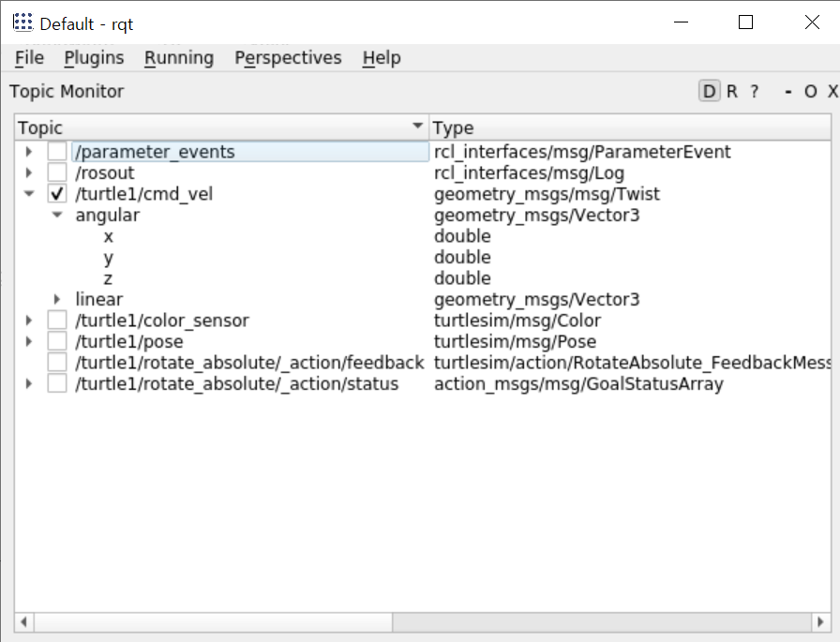Uncheck the /turtle1/cmd_vel checkbox
The height and width of the screenshot is (642, 840).
pos(57,194)
